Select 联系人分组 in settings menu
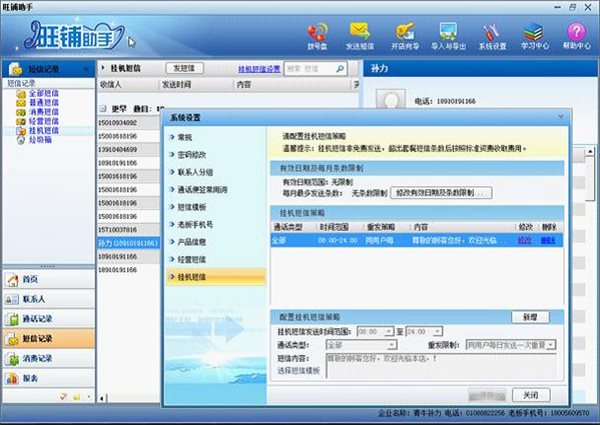 pos(195,173)
